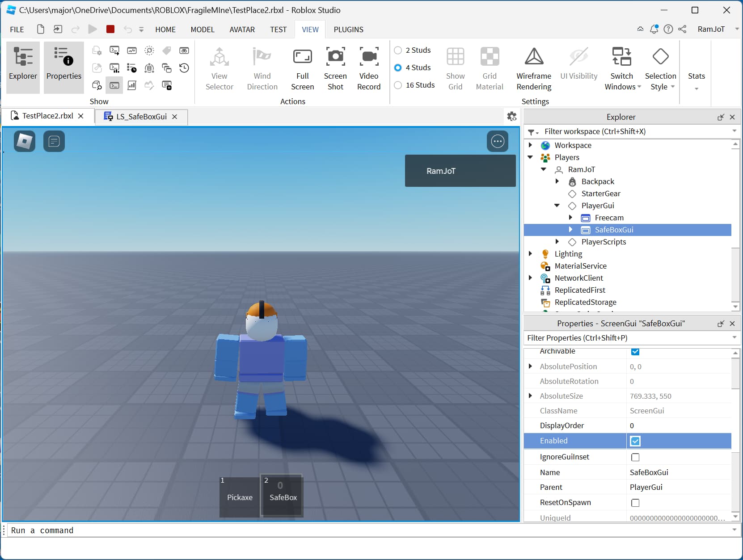Take a Screen Shot of the viewport
The height and width of the screenshot is (560, 743).
click(335, 67)
